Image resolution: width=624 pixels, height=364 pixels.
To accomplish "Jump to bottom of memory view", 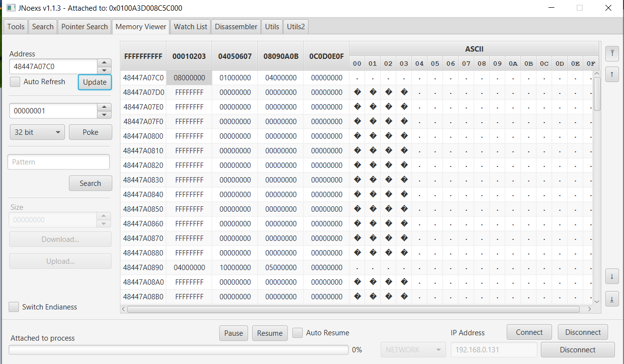I will click(612, 298).
